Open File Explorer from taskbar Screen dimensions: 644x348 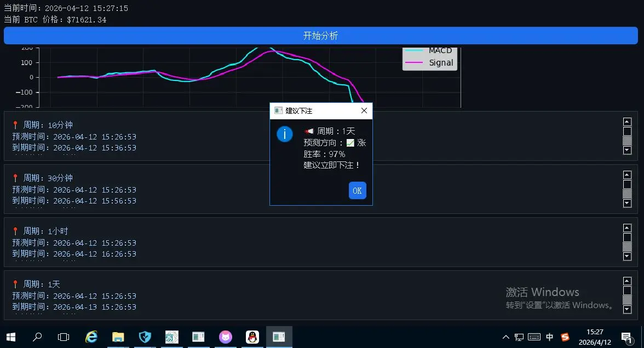(x=118, y=337)
